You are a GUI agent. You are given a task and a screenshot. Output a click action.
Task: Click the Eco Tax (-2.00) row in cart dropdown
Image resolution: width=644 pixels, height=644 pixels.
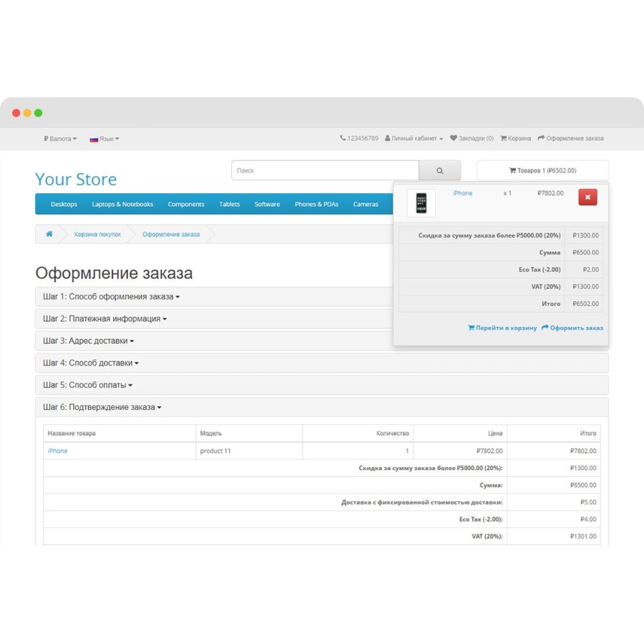pos(501,270)
